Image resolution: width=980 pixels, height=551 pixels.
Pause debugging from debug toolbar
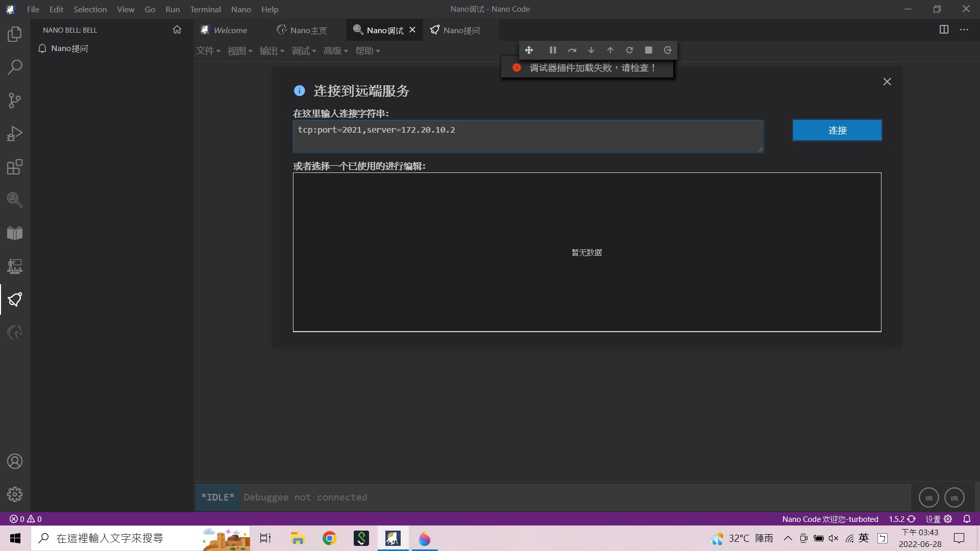553,50
